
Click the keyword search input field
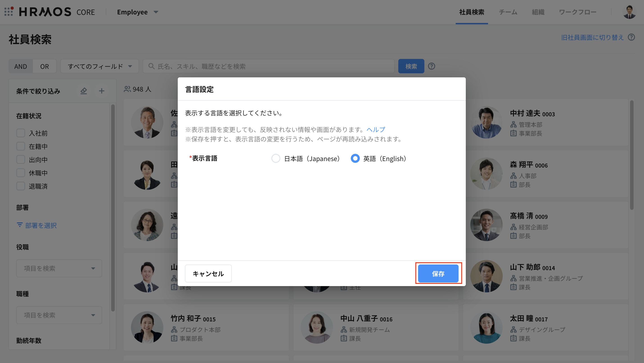click(269, 66)
